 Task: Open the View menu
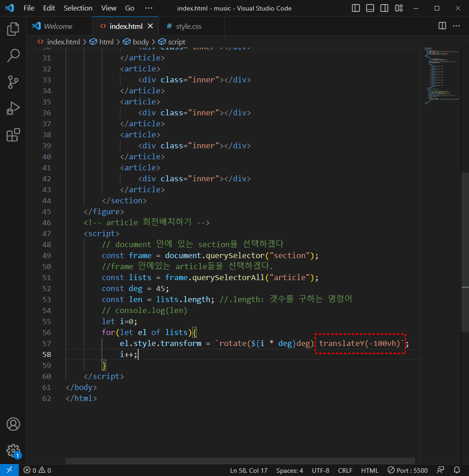click(x=109, y=8)
